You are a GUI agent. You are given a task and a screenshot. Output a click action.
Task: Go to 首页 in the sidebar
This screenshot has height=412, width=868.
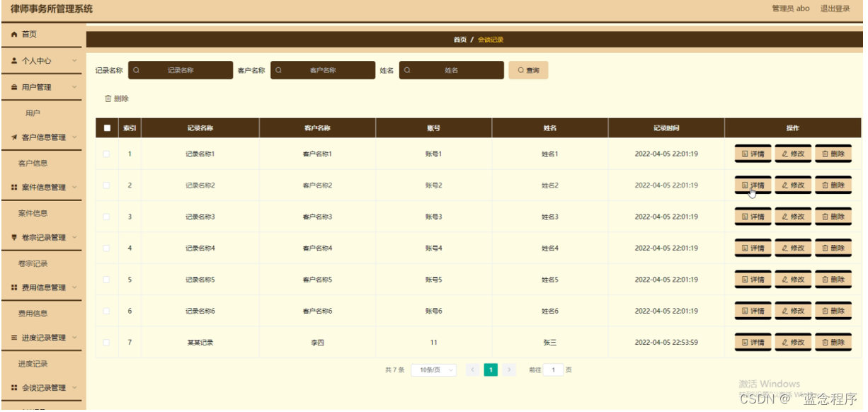click(x=42, y=34)
